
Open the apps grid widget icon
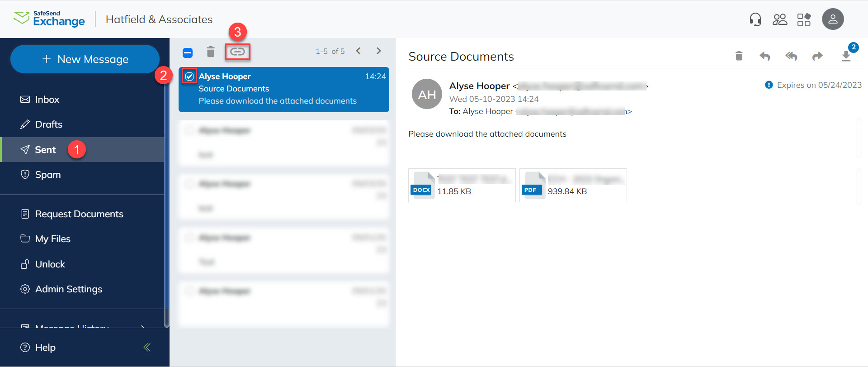(804, 19)
